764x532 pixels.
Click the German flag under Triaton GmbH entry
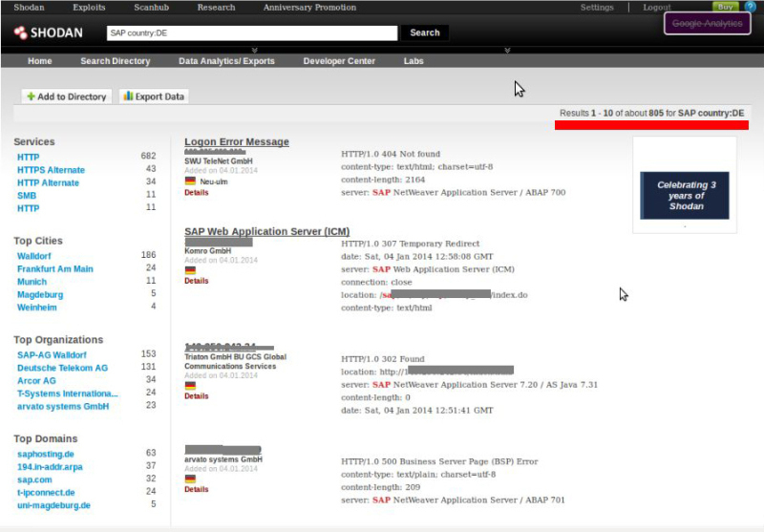click(190, 386)
